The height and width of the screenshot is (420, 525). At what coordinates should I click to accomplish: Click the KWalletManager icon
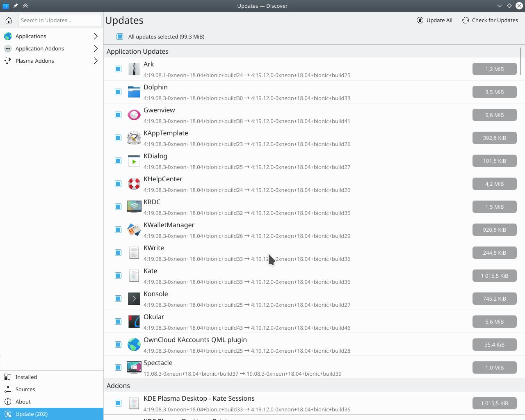point(134,230)
